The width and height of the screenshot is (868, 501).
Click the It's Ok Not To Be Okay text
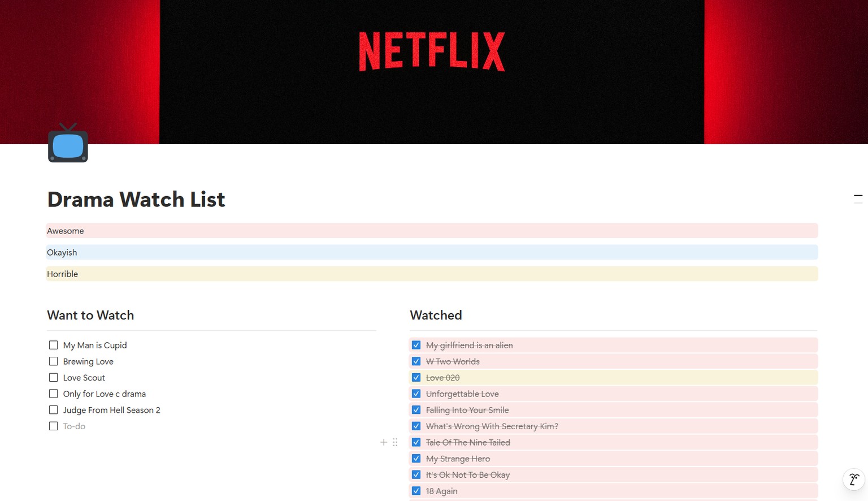pos(468,475)
